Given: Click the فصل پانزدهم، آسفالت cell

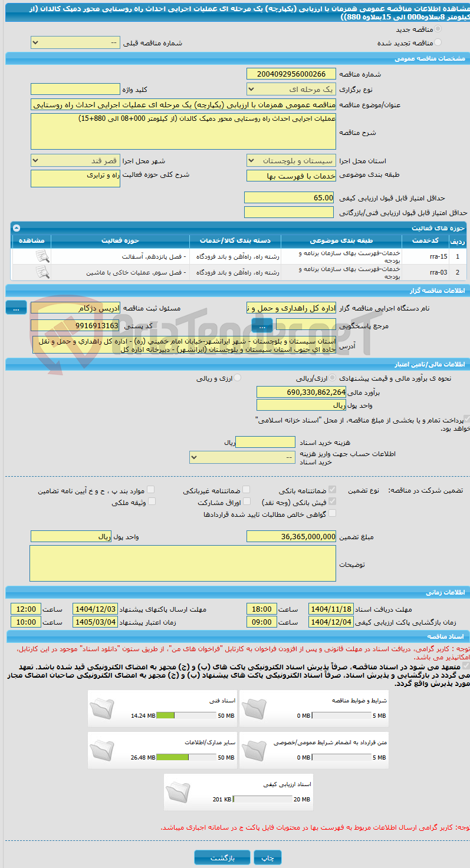Looking at the screenshot, I should 120,256.
